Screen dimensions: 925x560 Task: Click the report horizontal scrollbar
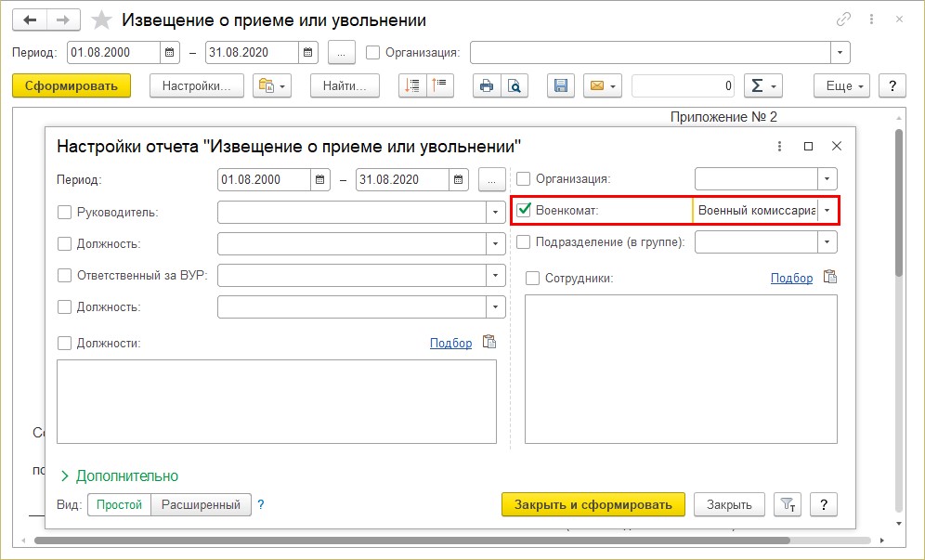coord(411,540)
